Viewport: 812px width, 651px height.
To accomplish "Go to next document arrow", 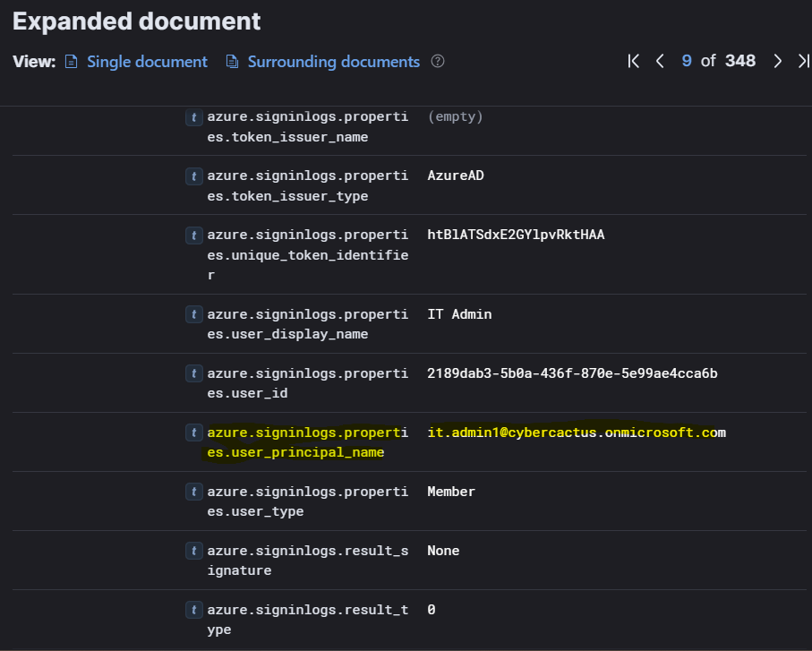I will coord(777,61).
